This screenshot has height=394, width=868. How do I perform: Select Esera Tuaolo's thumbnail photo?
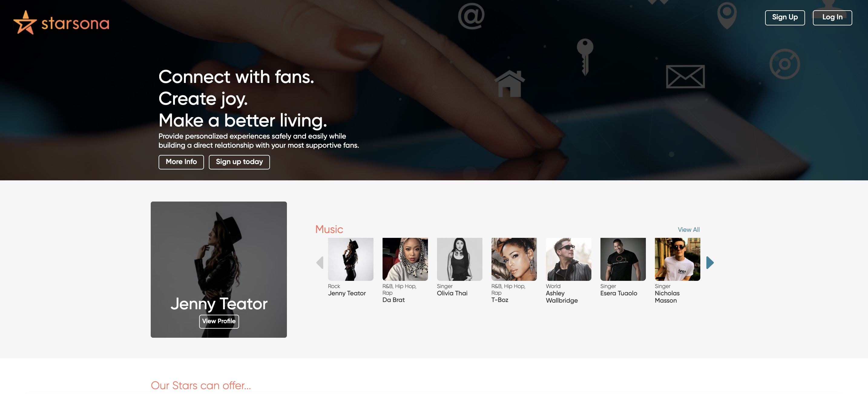623,259
